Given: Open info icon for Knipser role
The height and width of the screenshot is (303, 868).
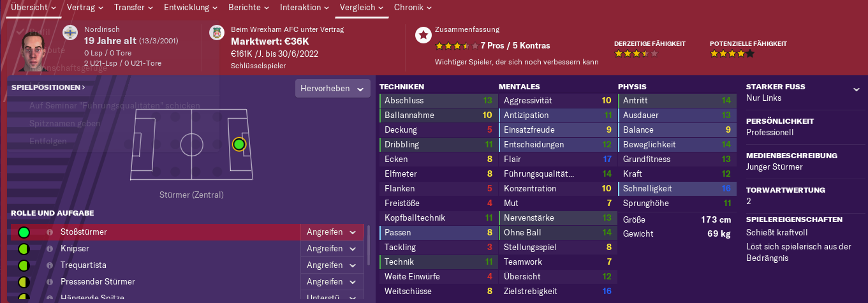Looking at the screenshot, I should (x=50, y=249).
